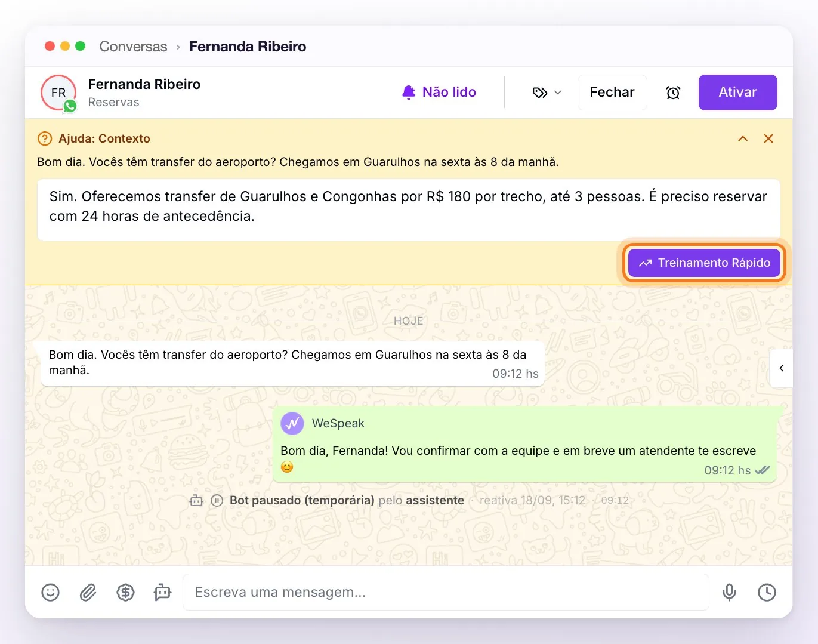Open the payment dollar icon
The width and height of the screenshot is (818, 644).
click(x=125, y=592)
